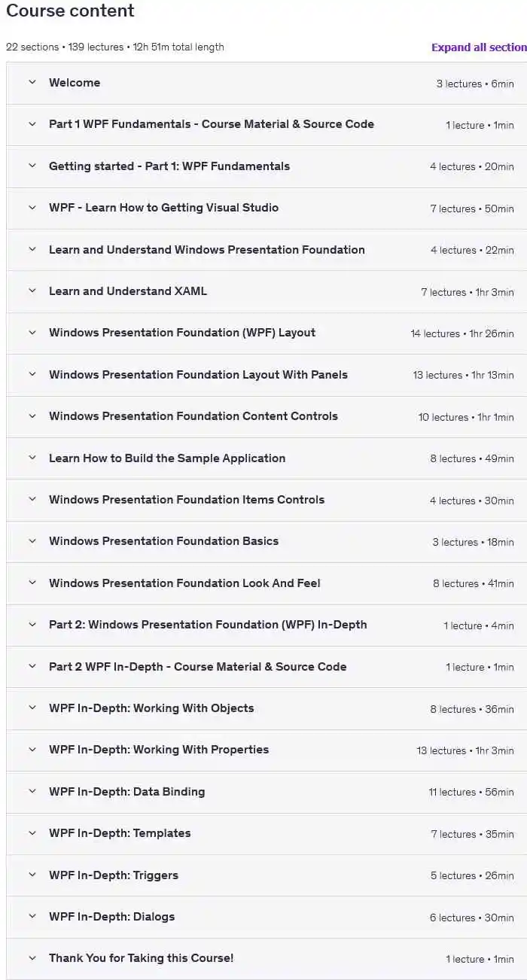Open Windows Presentation Foundation Content Controls section
527x980 pixels.
[193, 416]
